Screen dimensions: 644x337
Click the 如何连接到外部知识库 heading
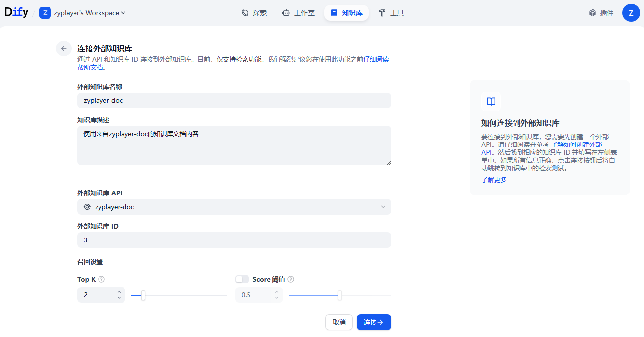(x=520, y=123)
